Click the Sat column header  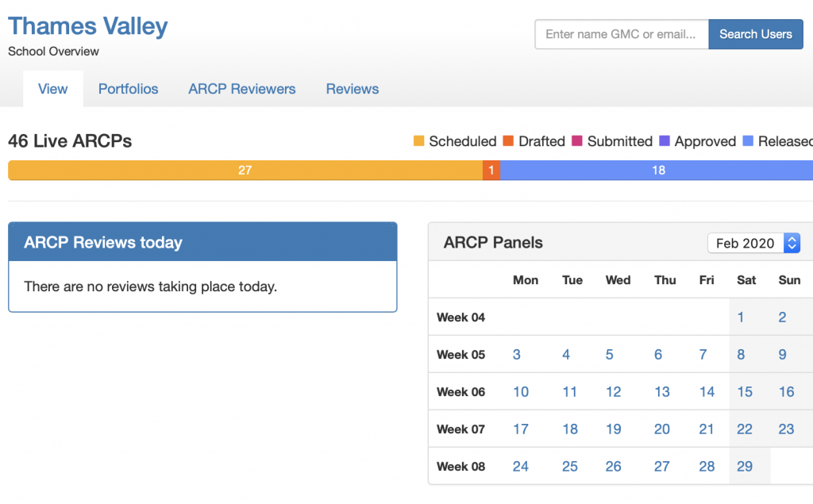pos(746,280)
